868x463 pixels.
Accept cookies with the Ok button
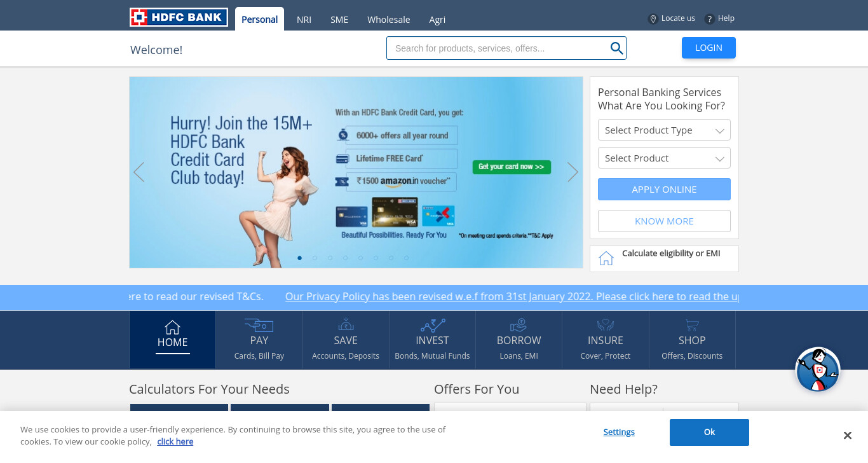(x=709, y=432)
